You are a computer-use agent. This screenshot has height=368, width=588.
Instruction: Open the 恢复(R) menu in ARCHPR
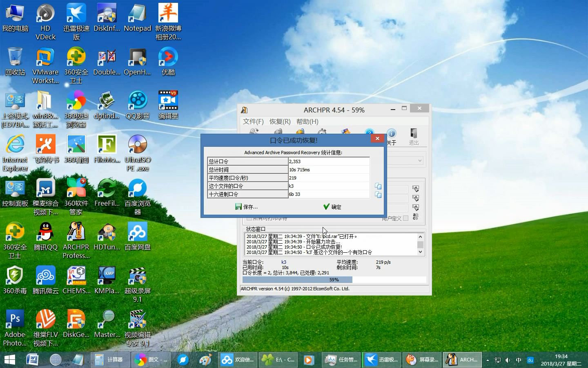(280, 121)
